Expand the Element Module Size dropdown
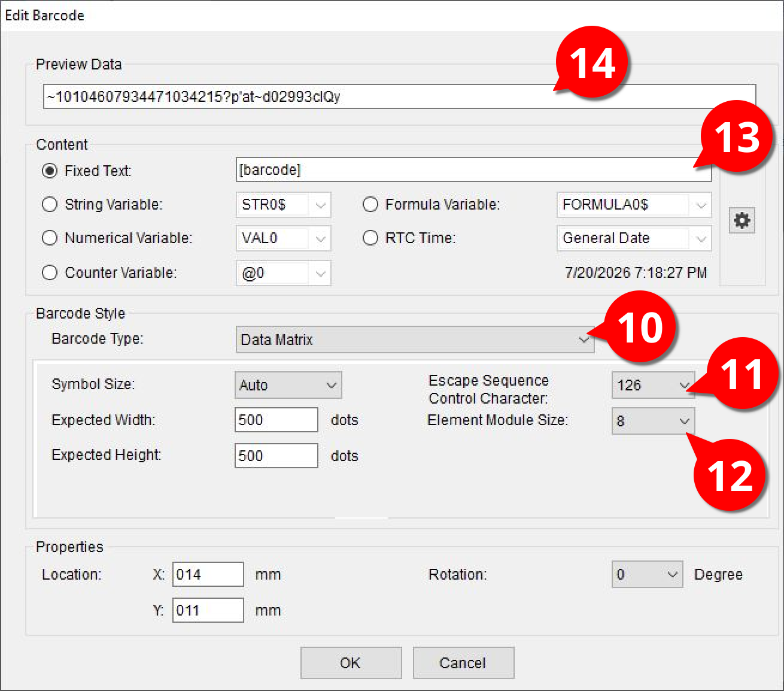This screenshot has width=784, height=691. tap(653, 421)
